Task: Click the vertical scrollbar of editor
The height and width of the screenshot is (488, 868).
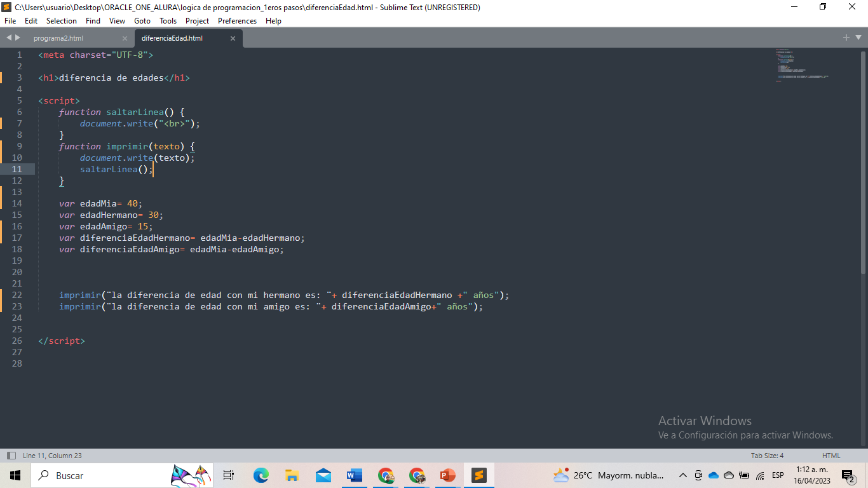Action: pos(863,162)
